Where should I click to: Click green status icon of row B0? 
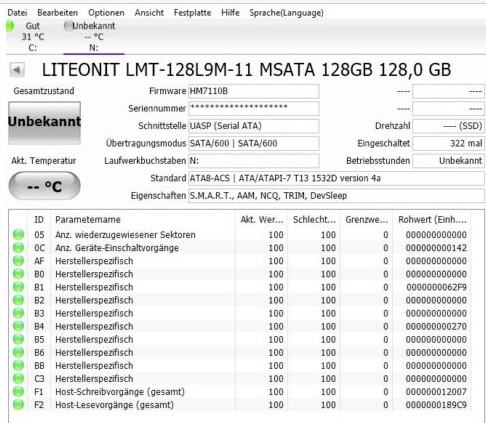pos(18,274)
